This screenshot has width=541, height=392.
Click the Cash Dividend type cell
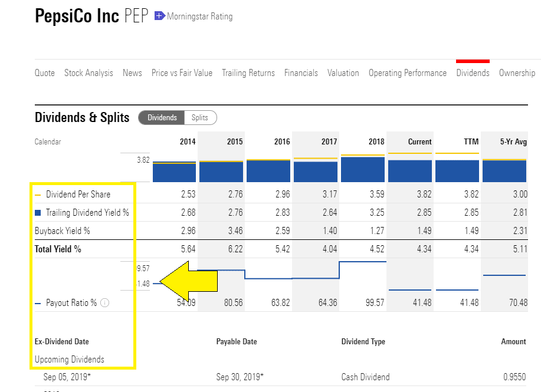(x=365, y=377)
